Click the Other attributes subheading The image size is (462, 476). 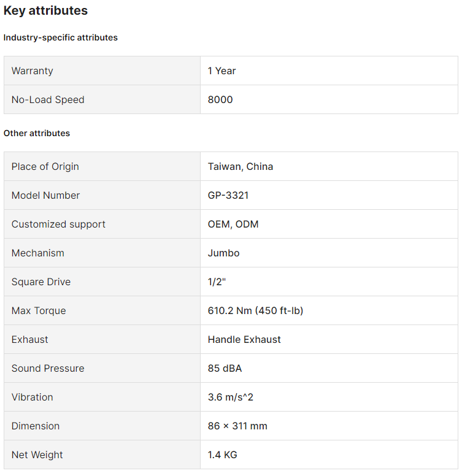click(37, 133)
